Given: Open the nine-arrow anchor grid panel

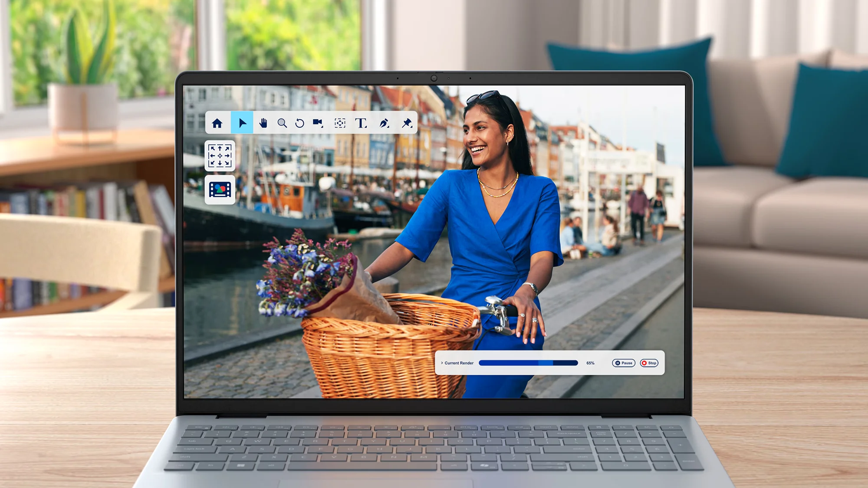Looking at the screenshot, I should pos(220,155).
